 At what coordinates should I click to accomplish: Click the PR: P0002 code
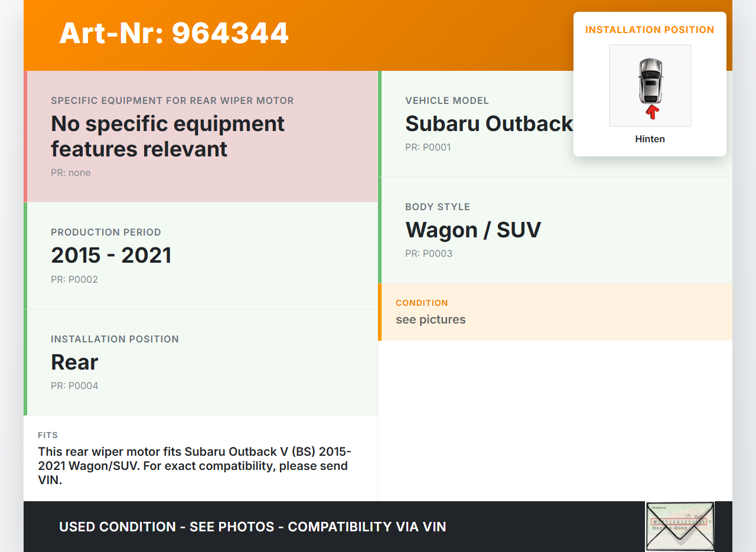[74, 280]
